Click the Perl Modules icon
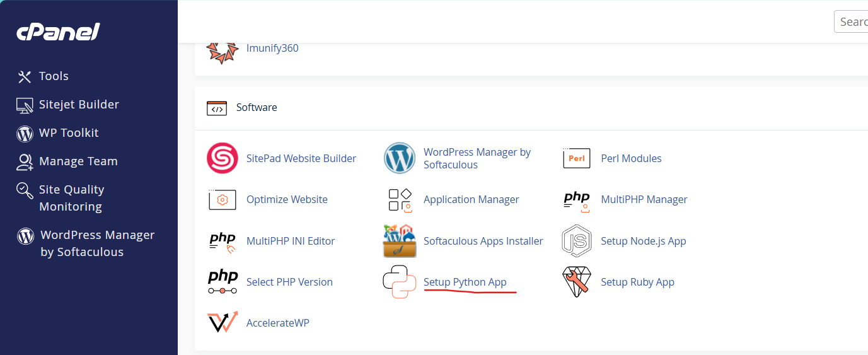 tap(576, 158)
